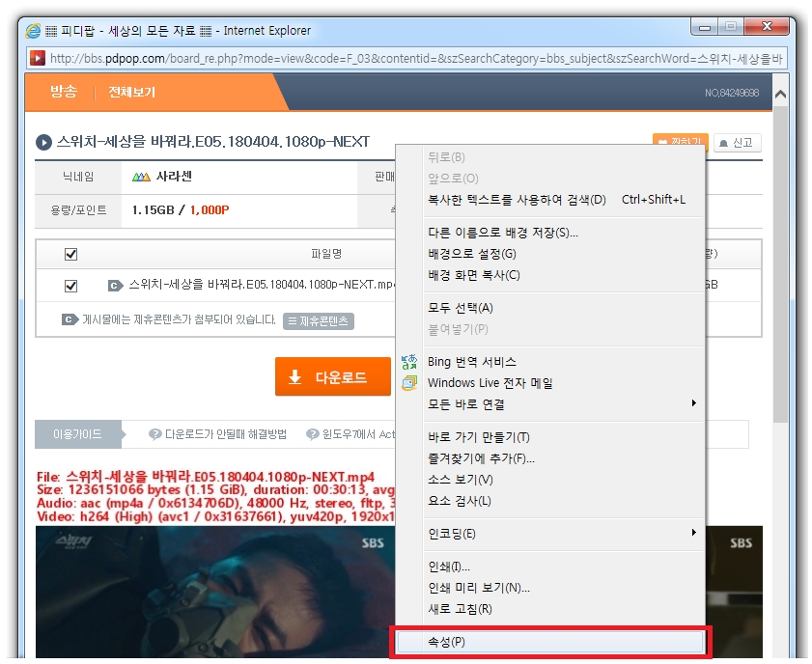The height and width of the screenshot is (664, 812).
Task: Click the 이용가이드 label tab
Action: [x=77, y=434]
